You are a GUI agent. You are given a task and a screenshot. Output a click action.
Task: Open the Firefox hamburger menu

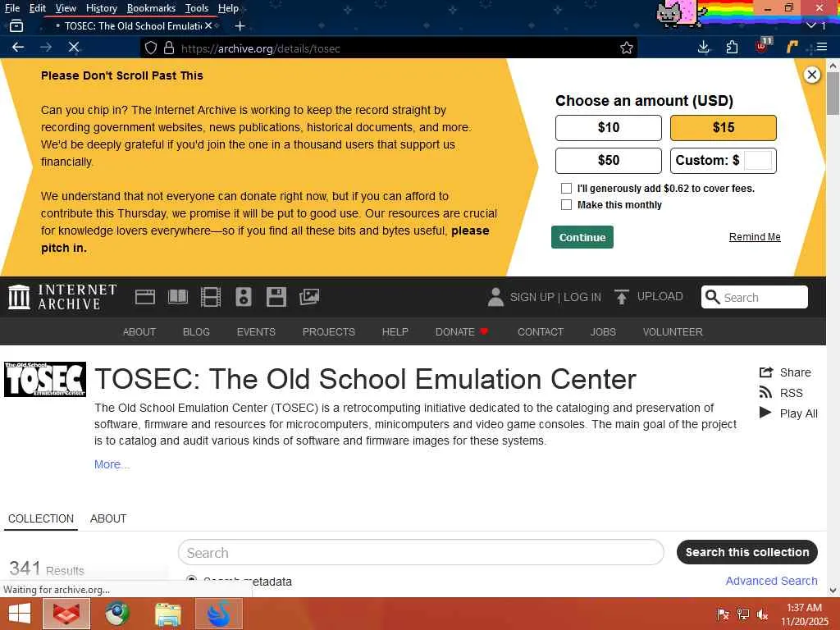point(822,48)
